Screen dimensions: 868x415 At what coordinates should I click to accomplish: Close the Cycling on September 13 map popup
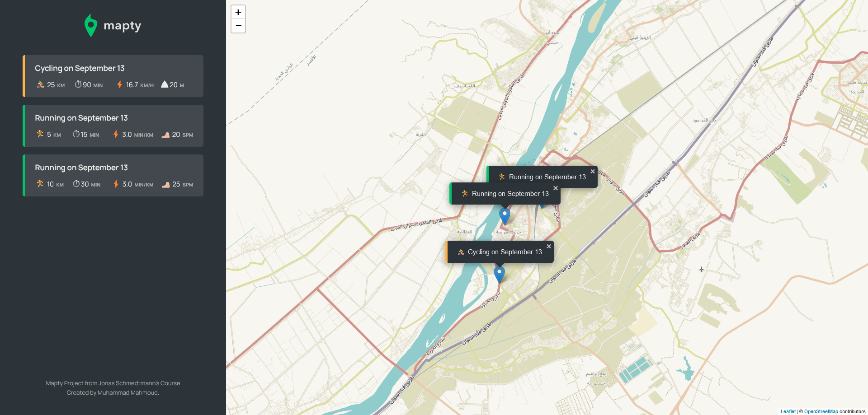click(549, 247)
